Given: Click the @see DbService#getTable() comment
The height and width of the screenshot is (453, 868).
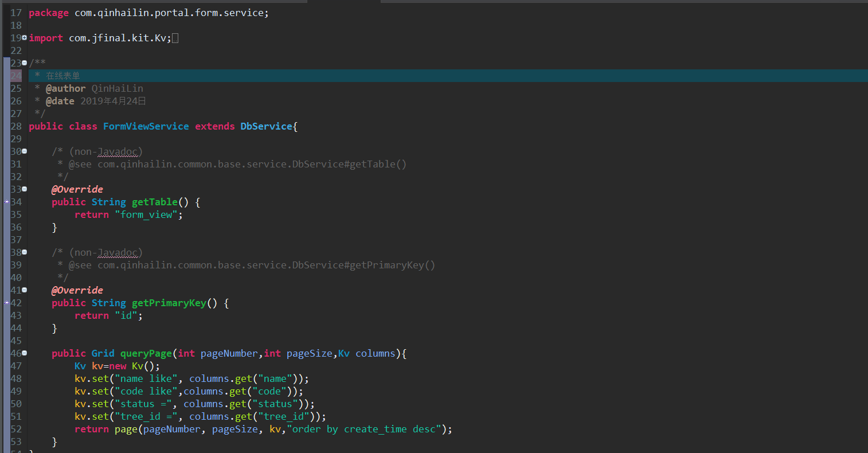Looking at the screenshot, I should pyautogui.click(x=237, y=164).
